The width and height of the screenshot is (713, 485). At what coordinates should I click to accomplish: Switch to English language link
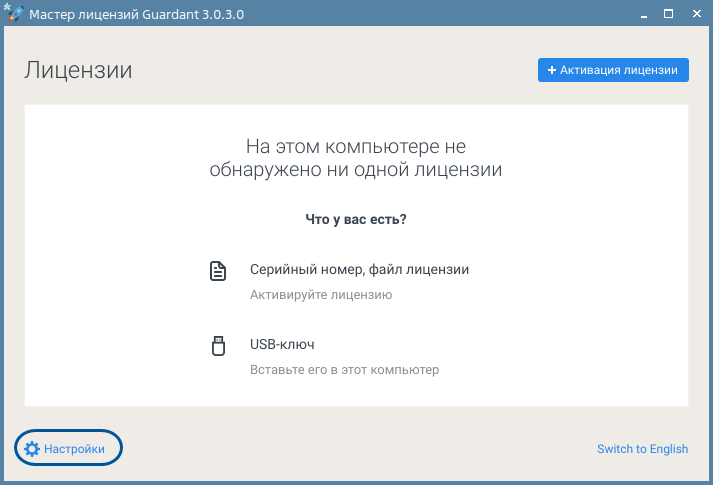coord(642,449)
